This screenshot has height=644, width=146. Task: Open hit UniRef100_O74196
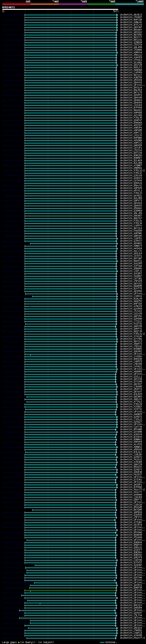click(x=131, y=337)
